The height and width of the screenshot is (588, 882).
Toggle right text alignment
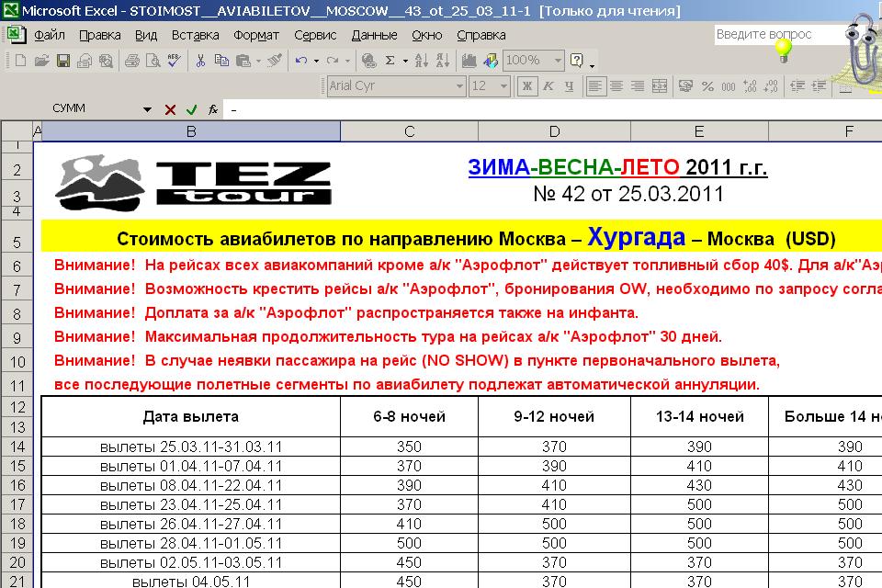click(x=638, y=86)
